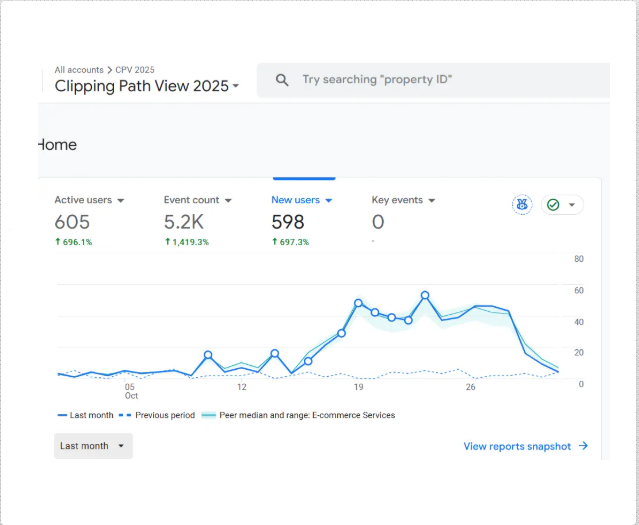
Task: Click the View reports snapshot link
Action: (516, 447)
